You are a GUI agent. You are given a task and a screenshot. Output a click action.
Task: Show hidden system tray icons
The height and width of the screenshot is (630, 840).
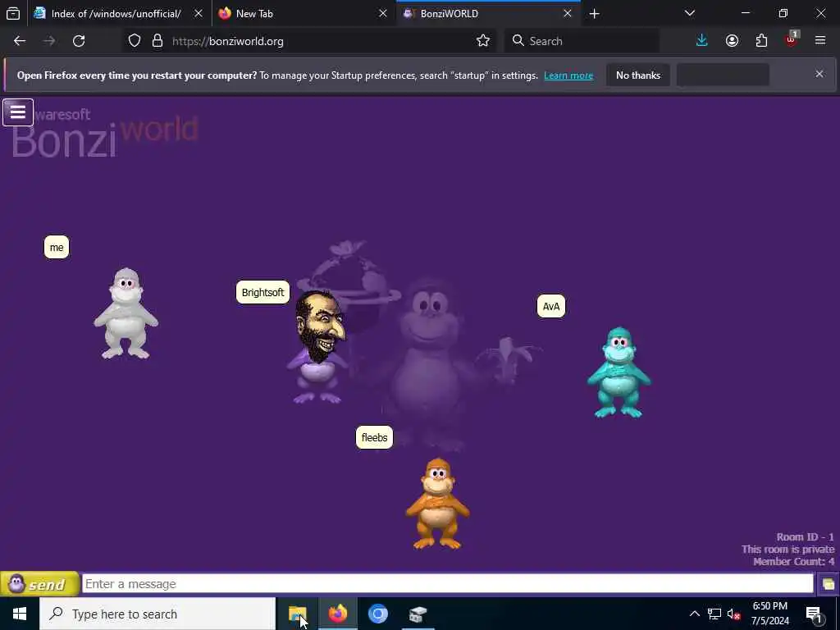click(x=694, y=614)
